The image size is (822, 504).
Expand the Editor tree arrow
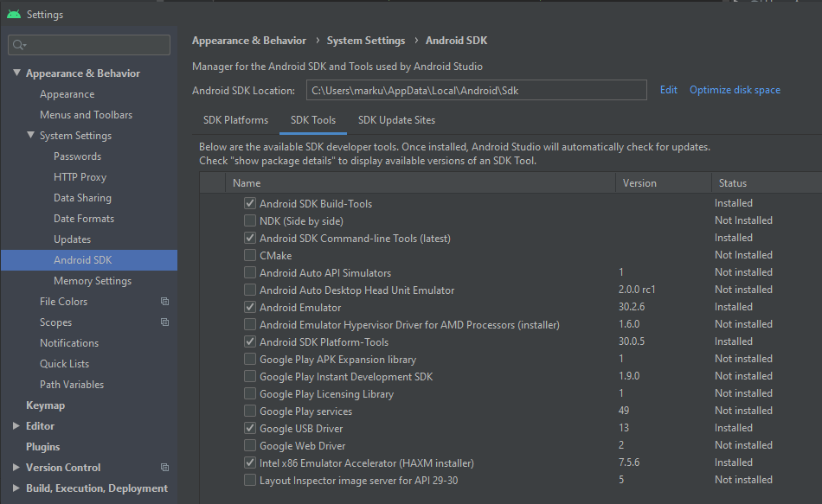[x=16, y=426]
